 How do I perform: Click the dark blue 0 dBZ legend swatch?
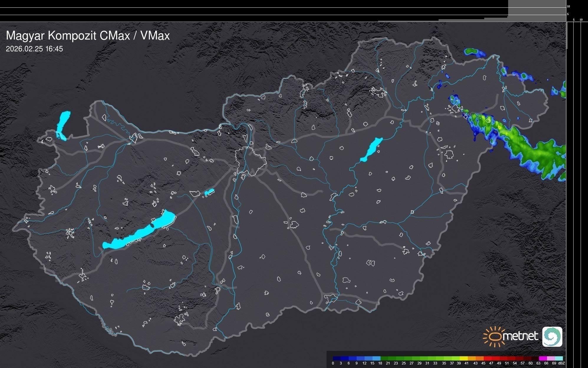[x=337, y=358]
